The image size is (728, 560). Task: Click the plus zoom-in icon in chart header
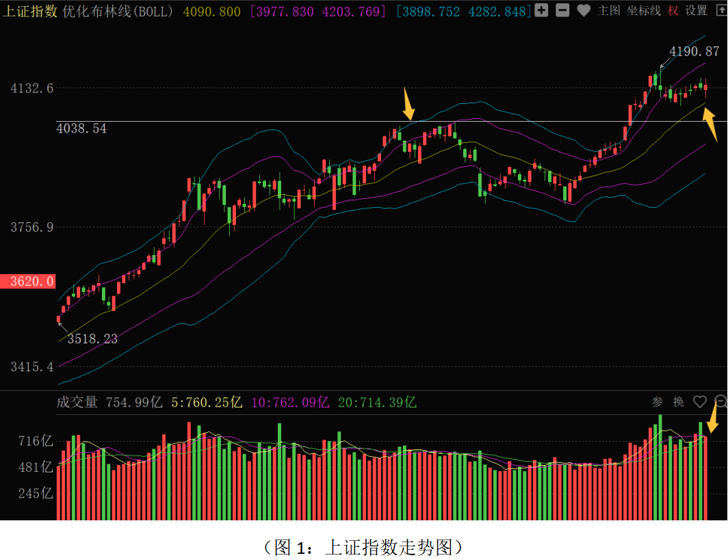[x=541, y=10]
